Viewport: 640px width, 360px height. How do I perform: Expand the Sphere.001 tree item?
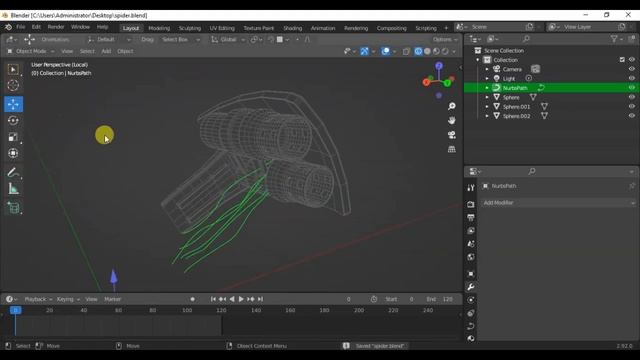487,107
